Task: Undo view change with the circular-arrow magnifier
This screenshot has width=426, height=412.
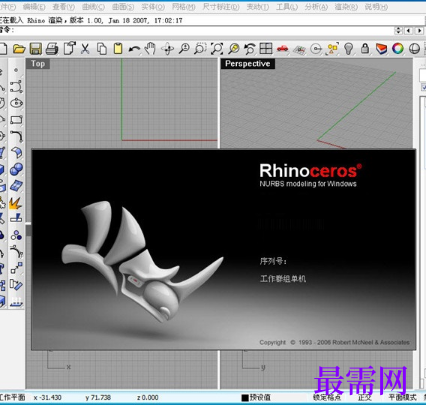Action: pyautogui.click(x=250, y=49)
